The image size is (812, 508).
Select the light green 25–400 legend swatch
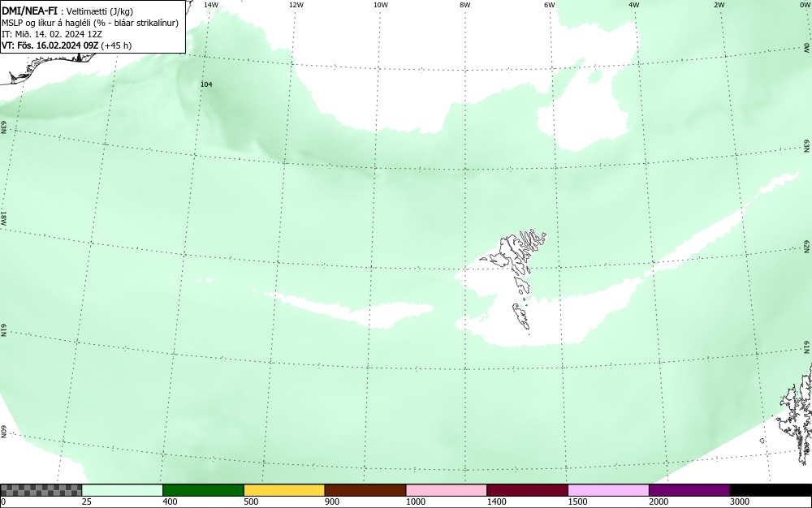click(123, 490)
